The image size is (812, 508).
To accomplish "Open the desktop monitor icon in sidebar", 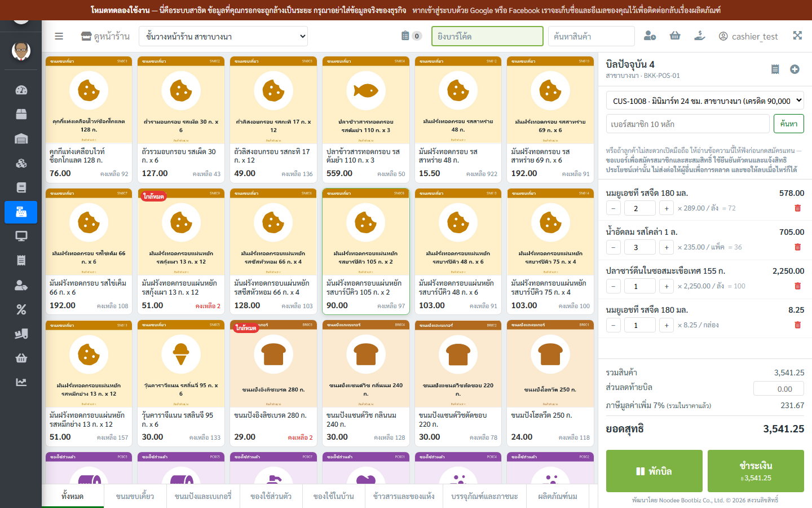I will coord(21,236).
